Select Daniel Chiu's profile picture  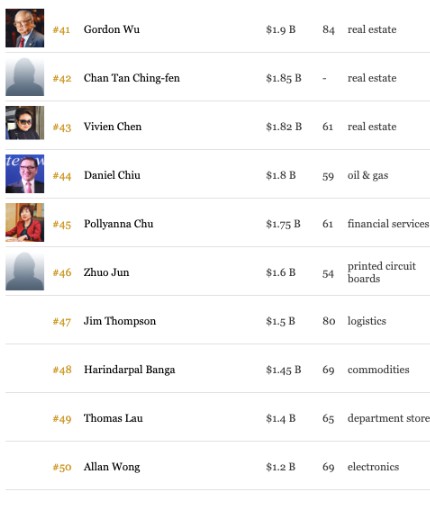25,174
